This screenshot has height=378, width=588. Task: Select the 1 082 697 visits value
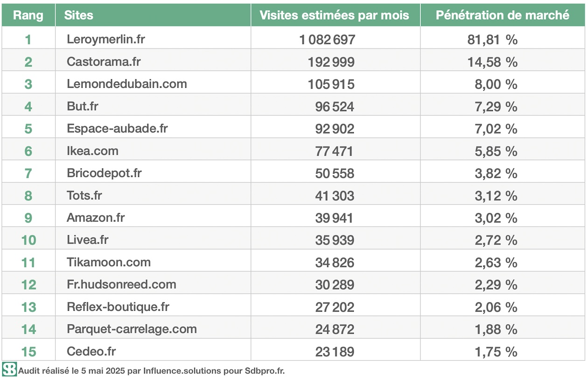[x=327, y=40]
